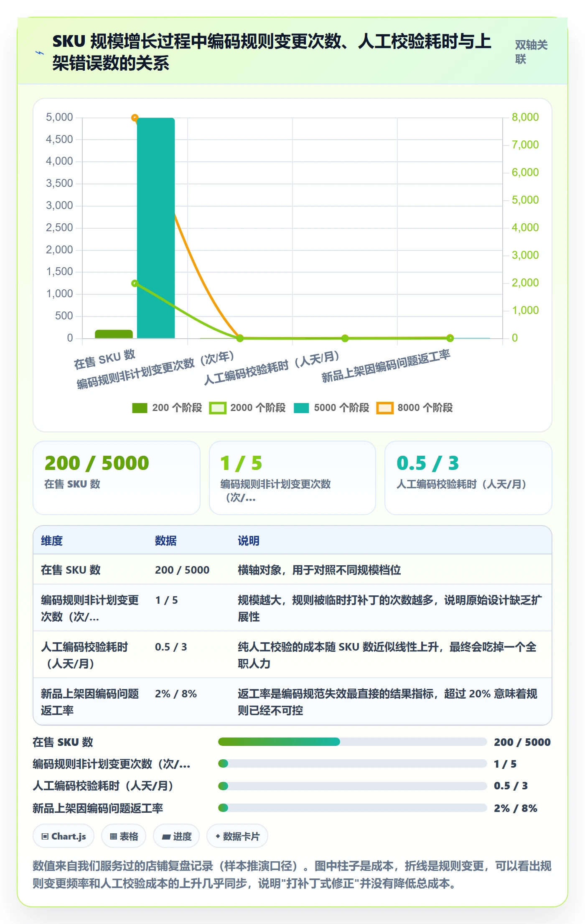Select the 数据卡片 chip
Screen dimensions: 585x924
tap(237, 836)
